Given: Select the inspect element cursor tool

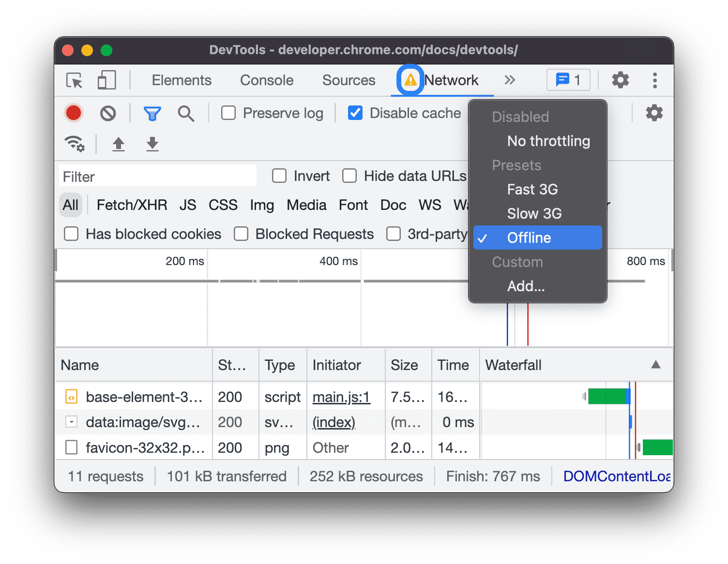Looking at the screenshot, I should [74, 80].
